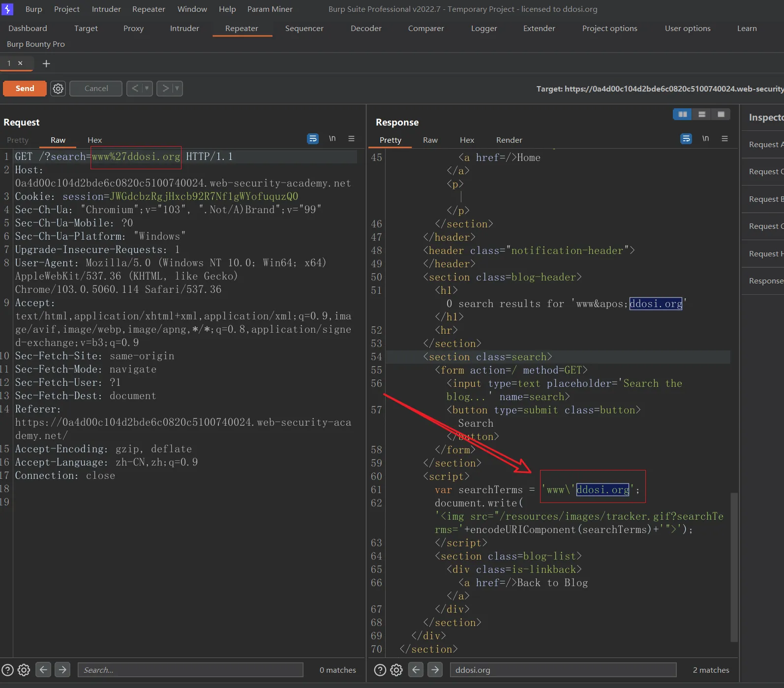Go to previous request in history

pos(135,89)
